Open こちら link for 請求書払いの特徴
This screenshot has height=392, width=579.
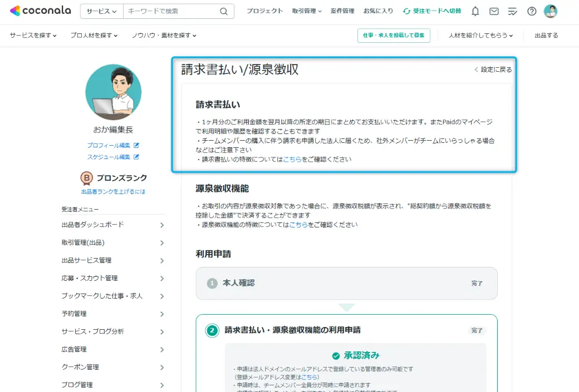292,160
